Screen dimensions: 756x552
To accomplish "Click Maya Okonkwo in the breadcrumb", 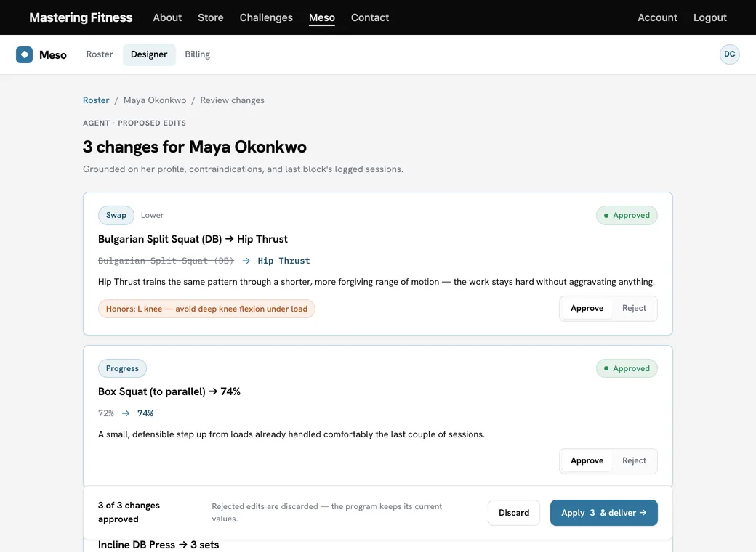I will click(155, 100).
